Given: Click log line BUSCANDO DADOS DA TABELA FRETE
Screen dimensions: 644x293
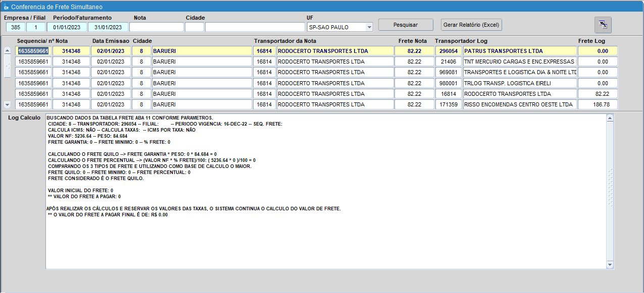Looking at the screenshot, I should tap(130, 118).
